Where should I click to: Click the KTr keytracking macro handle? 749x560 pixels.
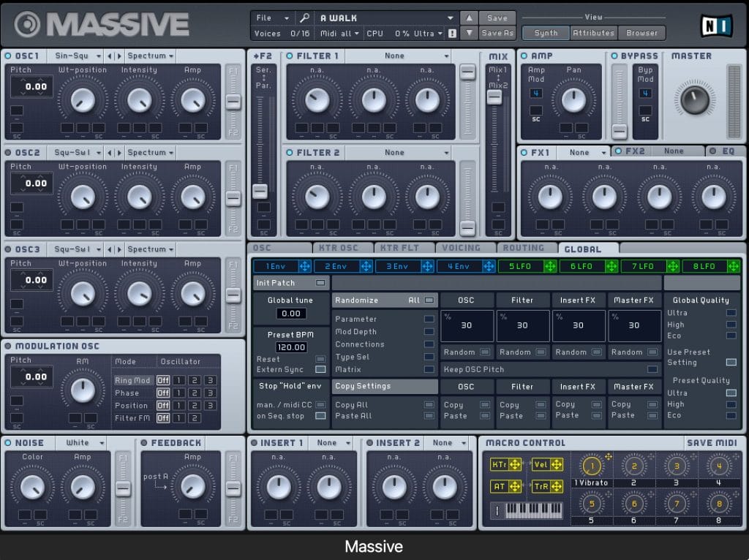click(506, 464)
